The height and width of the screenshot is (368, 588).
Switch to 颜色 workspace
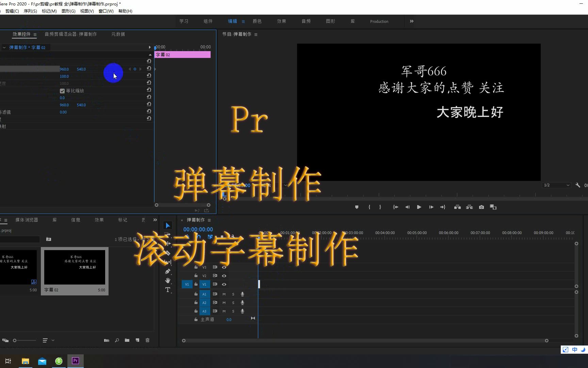point(257,21)
